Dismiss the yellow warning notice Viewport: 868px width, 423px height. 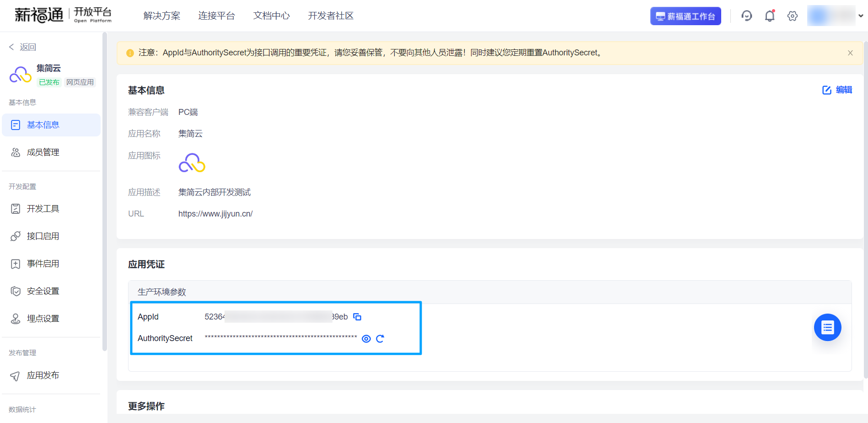(x=850, y=53)
